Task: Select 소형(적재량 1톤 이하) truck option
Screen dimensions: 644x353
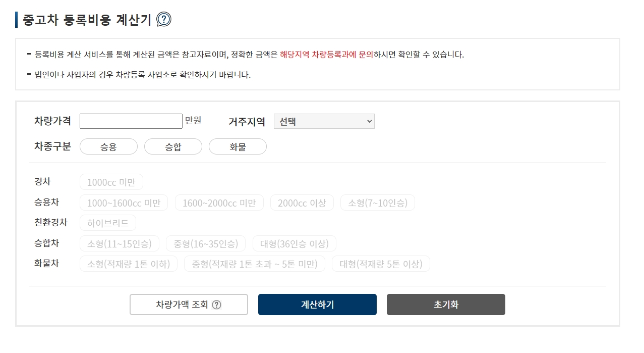Action: coord(128,264)
